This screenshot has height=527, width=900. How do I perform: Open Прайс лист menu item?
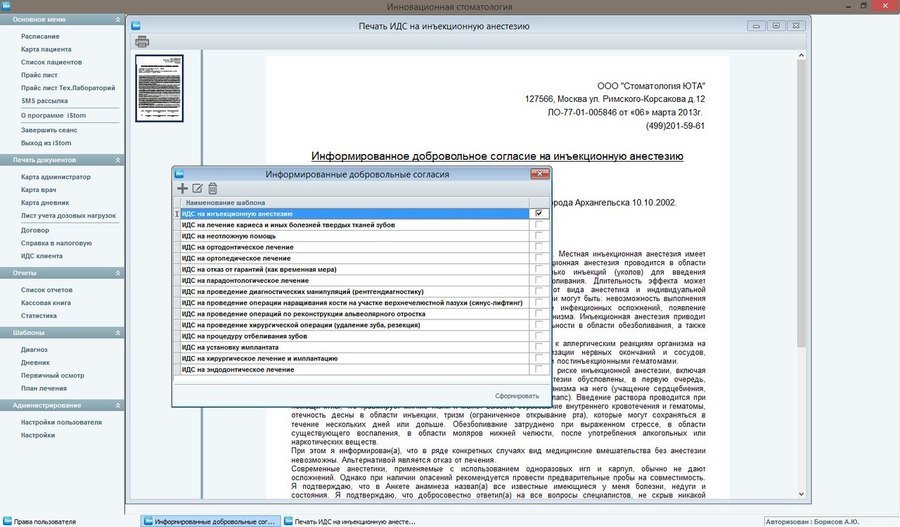(x=39, y=75)
